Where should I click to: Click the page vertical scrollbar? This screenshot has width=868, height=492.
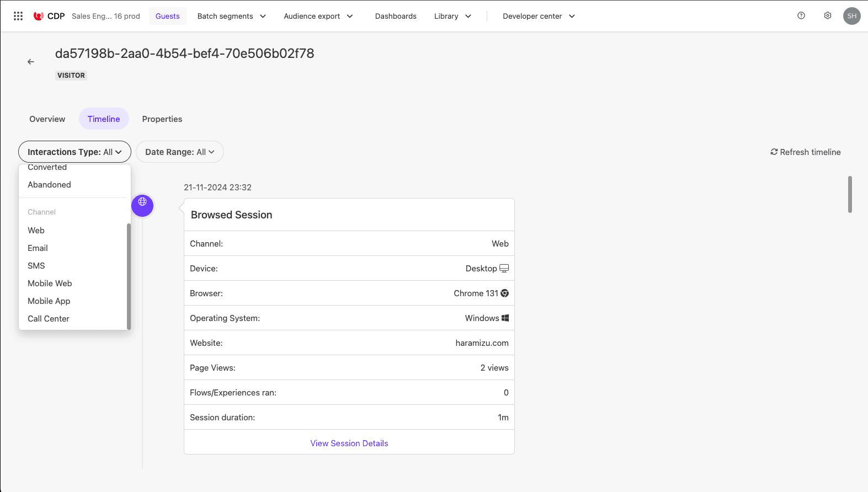[x=850, y=194]
